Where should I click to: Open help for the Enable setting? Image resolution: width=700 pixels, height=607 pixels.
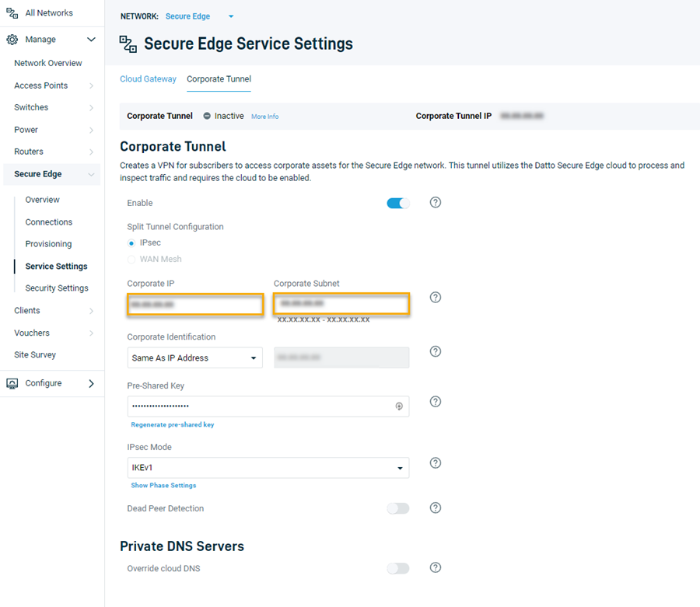[436, 203]
